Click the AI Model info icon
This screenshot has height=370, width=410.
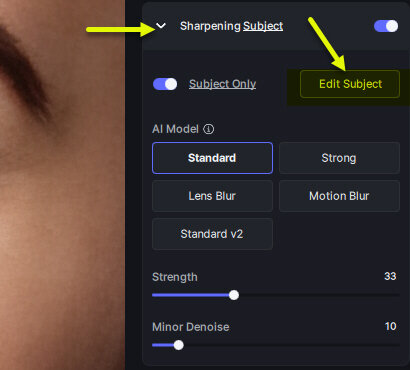click(209, 129)
